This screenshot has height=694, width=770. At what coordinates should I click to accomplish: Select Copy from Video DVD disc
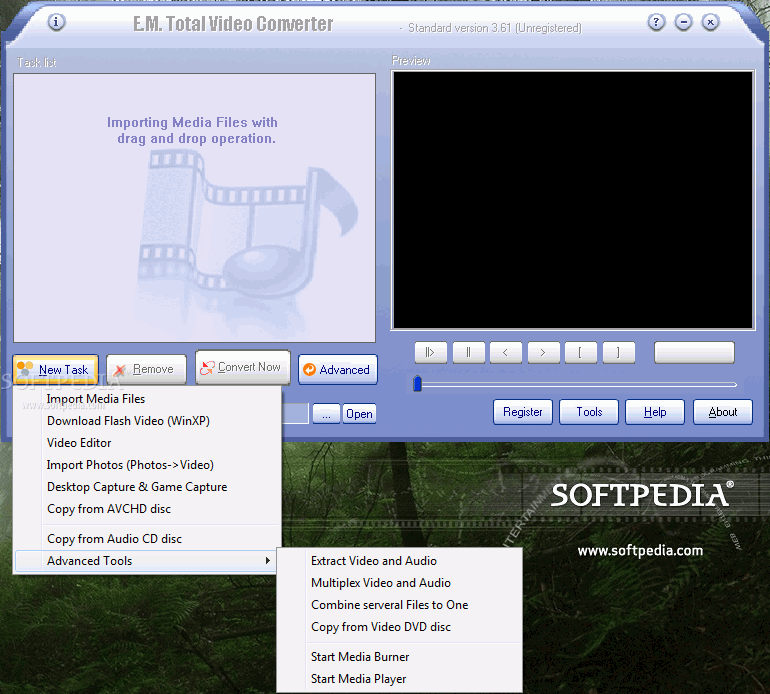click(399, 627)
